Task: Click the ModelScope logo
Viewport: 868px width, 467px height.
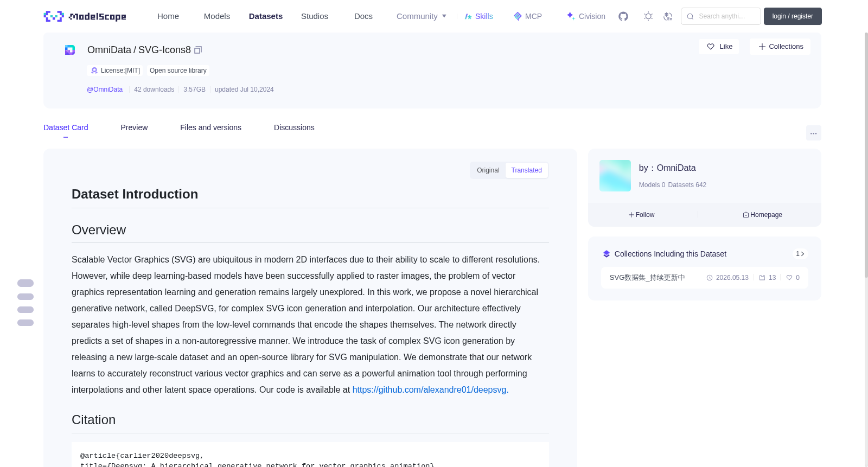Action: [x=85, y=16]
